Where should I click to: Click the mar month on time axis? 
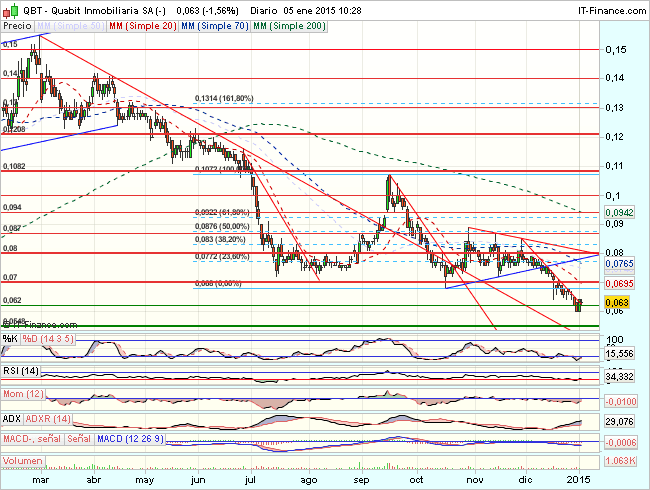click(x=41, y=480)
